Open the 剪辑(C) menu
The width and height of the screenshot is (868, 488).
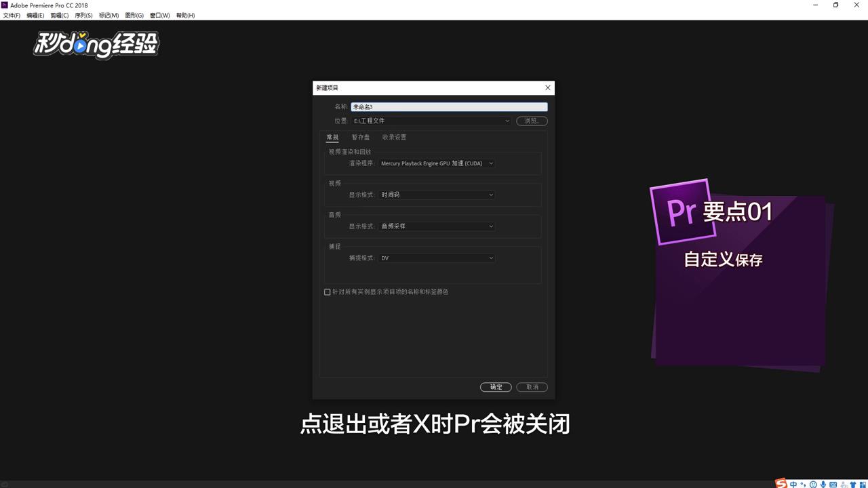(x=60, y=15)
